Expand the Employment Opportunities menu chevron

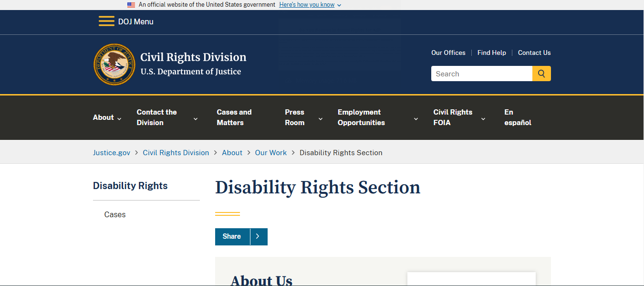tap(416, 118)
